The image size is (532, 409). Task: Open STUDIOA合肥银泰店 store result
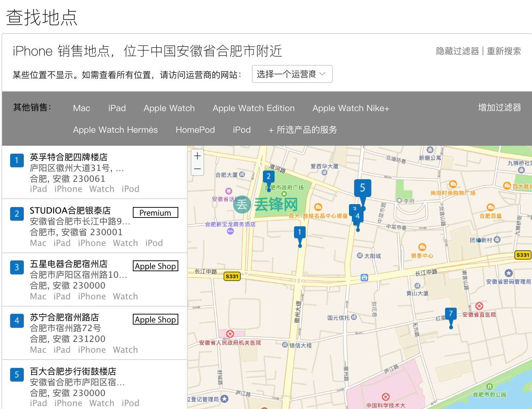pyautogui.click(x=70, y=211)
